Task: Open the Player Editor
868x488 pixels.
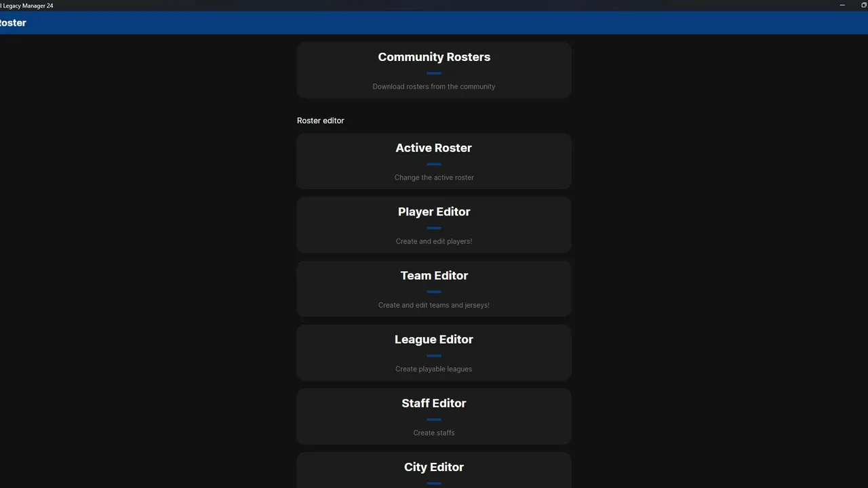Action: pyautogui.click(x=434, y=212)
